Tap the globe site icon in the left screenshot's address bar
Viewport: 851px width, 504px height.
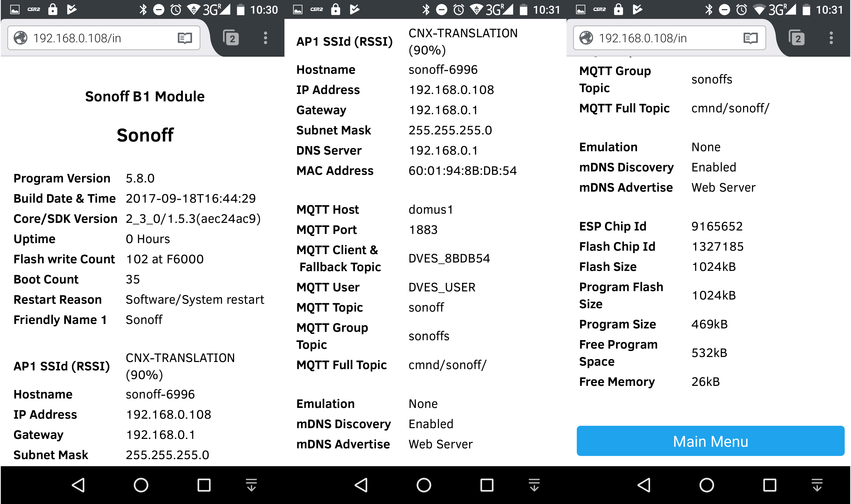point(20,38)
